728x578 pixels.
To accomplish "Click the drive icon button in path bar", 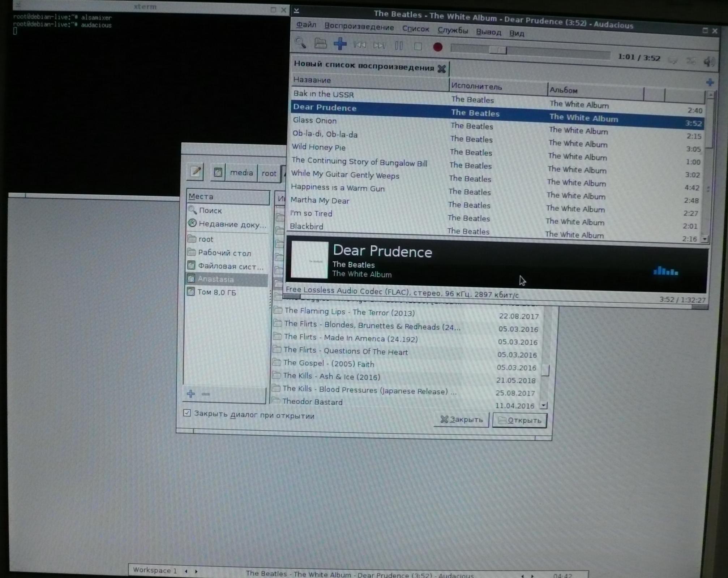I will (x=218, y=172).
